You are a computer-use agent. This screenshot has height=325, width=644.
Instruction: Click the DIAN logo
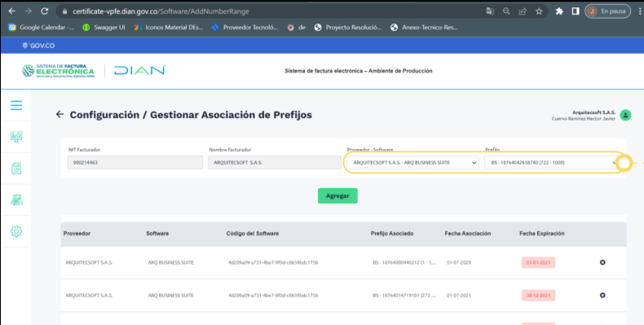139,71
